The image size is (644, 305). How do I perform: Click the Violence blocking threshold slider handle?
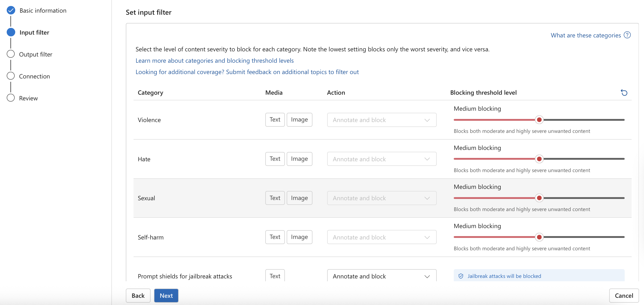[x=540, y=119]
